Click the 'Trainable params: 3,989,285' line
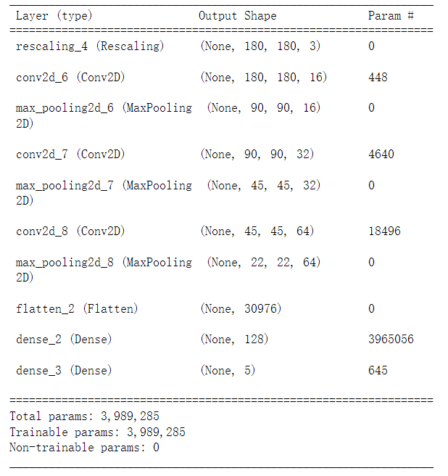 coord(97,432)
